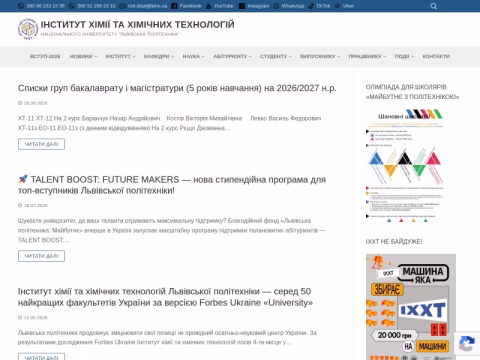Click the YouTube icon in the top bar
Screen dimensions: 480x360
208,6
